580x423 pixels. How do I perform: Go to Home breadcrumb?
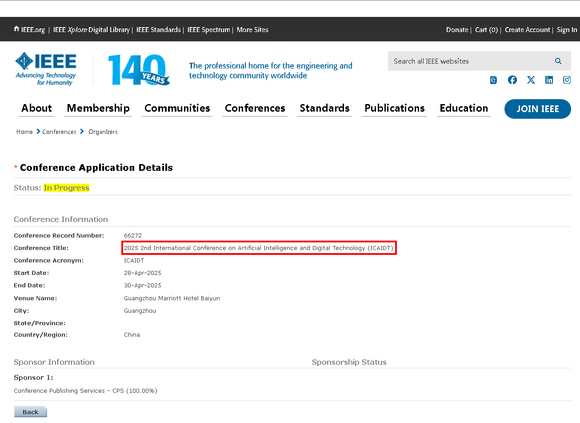click(24, 132)
